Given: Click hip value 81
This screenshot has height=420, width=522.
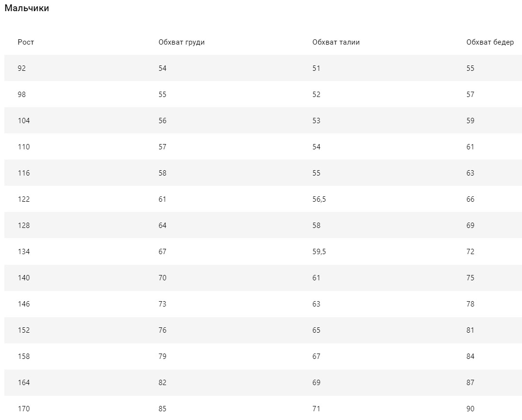Looking at the screenshot, I should [x=470, y=330].
